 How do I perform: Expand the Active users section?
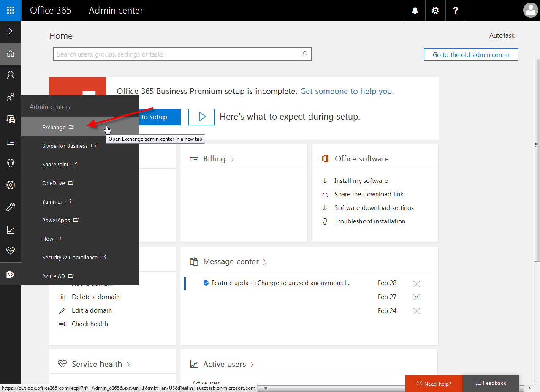click(x=252, y=364)
